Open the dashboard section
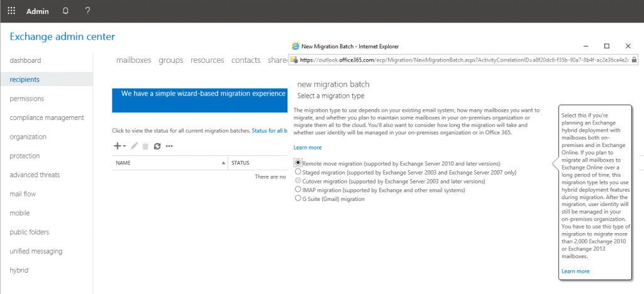 25,60
